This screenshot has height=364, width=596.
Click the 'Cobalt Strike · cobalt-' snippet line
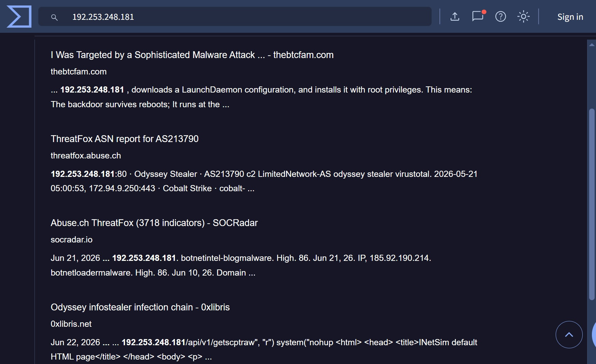click(x=152, y=188)
